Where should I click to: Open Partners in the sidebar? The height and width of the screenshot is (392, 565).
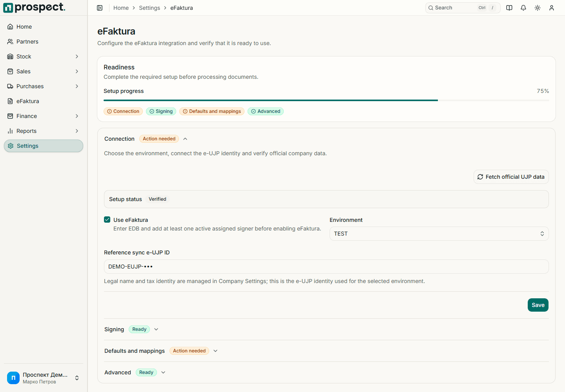[x=44, y=42]
